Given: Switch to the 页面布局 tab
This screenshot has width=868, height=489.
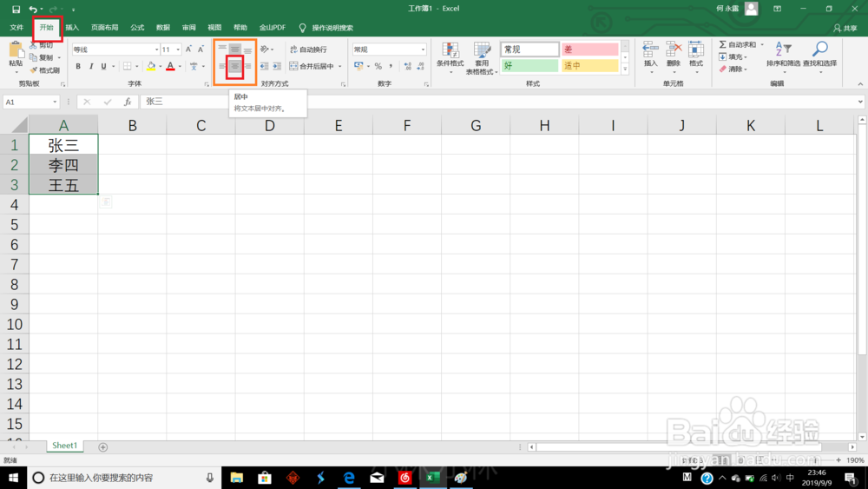Looking at the screenshot, I should tap(105, 28).
